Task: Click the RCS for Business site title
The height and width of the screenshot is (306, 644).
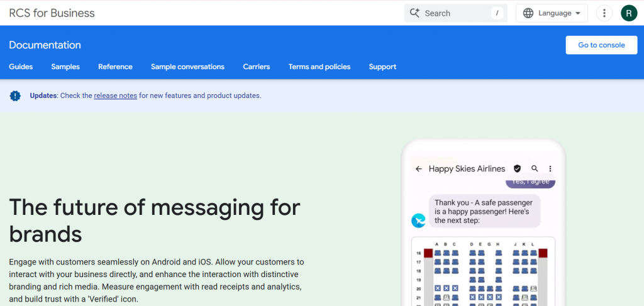Action: pyautogui.click(x=52, y=13)
